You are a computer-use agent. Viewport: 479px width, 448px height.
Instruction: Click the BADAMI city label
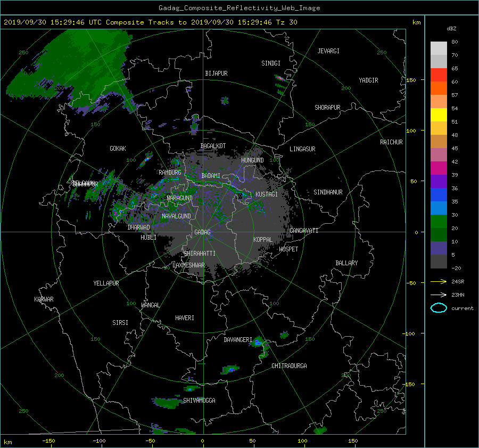pos(211,176)
